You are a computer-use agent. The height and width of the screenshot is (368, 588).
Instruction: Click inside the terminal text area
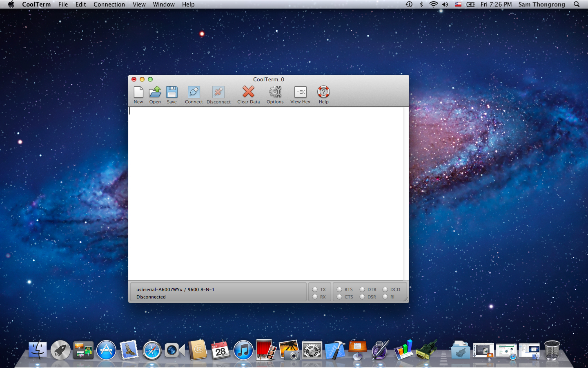coord(266,193)
